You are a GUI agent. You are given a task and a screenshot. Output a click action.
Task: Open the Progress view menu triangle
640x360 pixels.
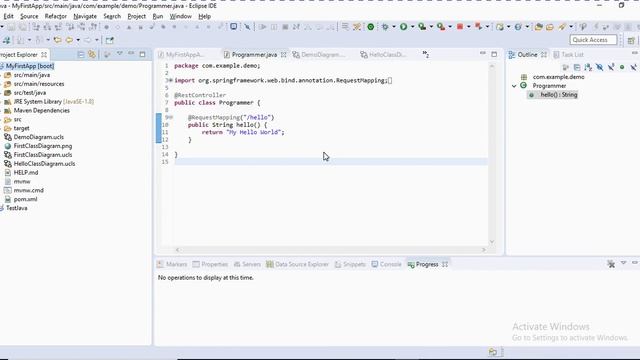tap(623, 263)
